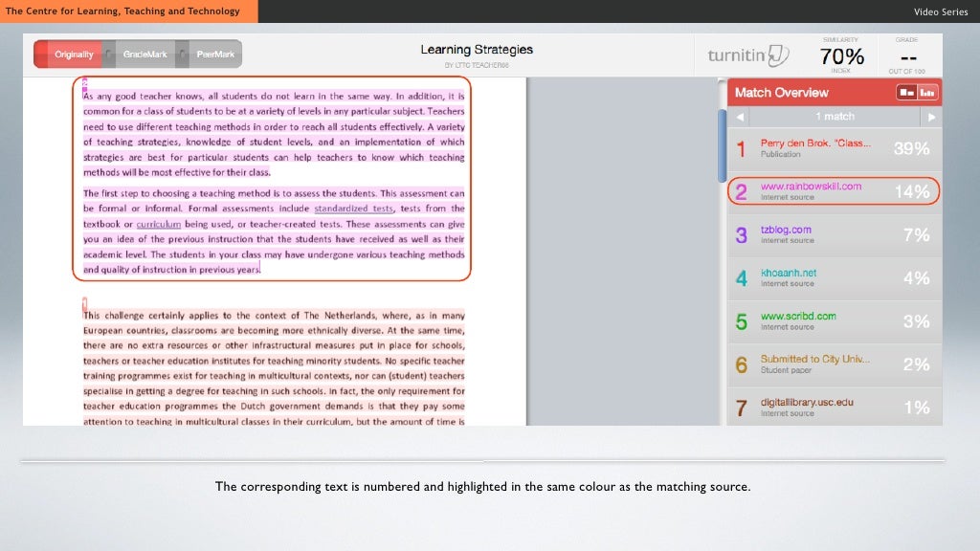Click the 4% khoaanh.net percentage
Image resolution: width=980 pixels, height=551 pixels.
point(916,278)
